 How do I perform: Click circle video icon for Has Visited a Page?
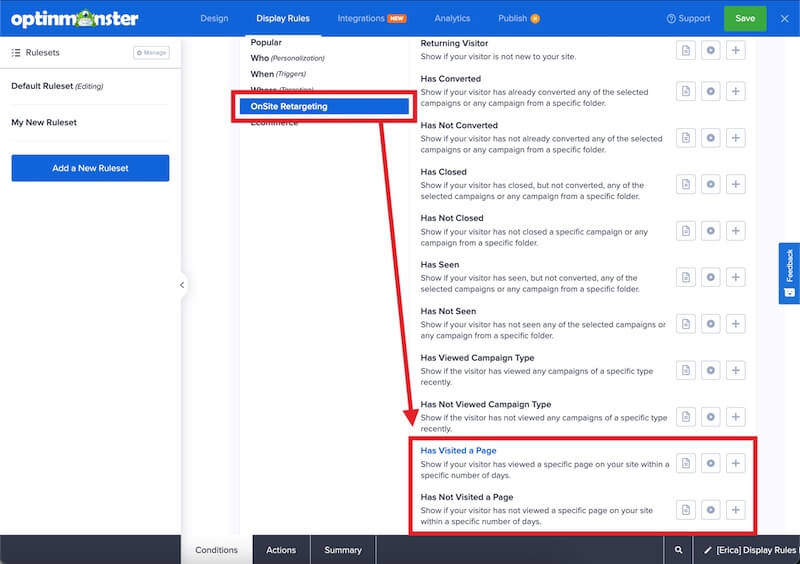(711, 463)
